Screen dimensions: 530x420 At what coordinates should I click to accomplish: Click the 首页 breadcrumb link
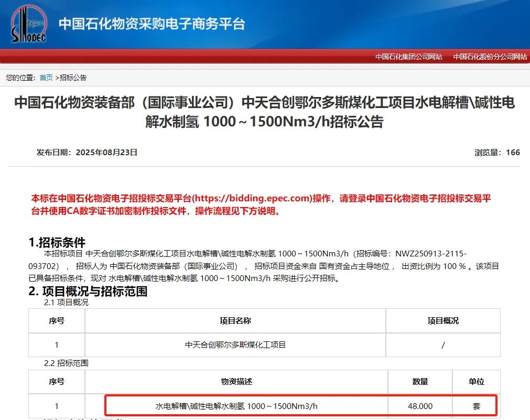[x=46, y=77]
